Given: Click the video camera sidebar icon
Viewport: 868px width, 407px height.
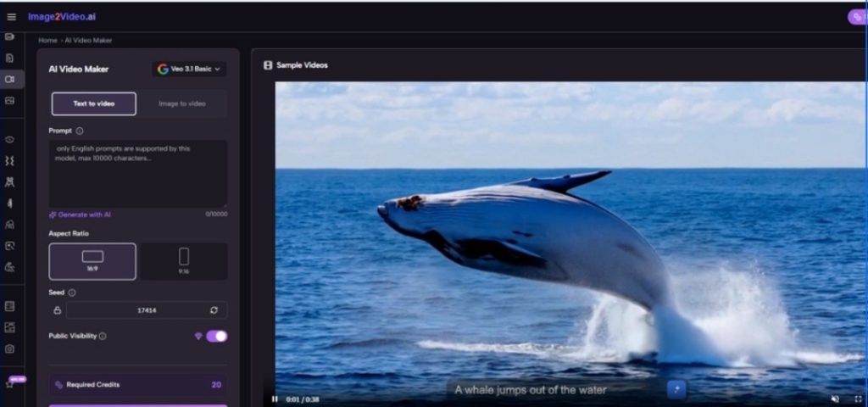Looking at the screenshot, I should coord(10,79).
